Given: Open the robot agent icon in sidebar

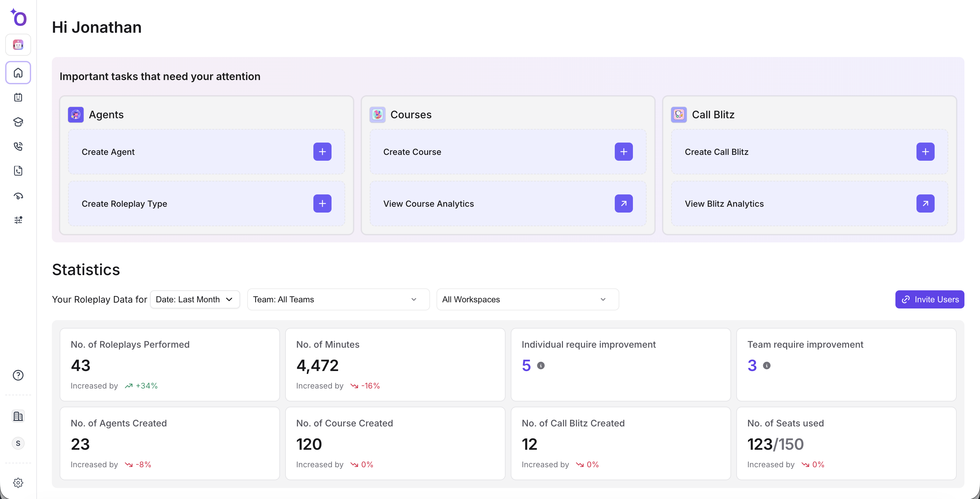Looking at the screenshot, I should pyautogui.click(x=18, y=45).
